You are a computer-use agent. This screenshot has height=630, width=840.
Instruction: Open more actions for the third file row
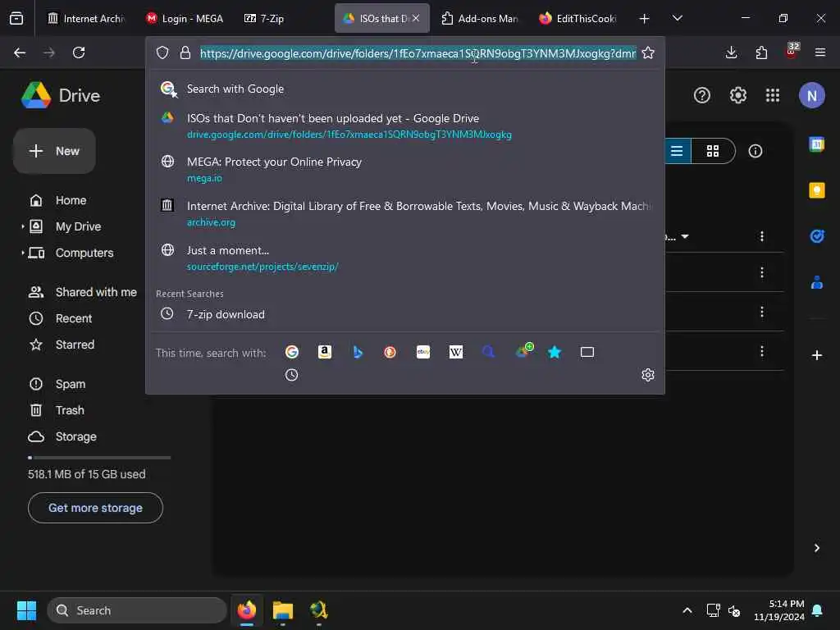[x=762, y=312]
